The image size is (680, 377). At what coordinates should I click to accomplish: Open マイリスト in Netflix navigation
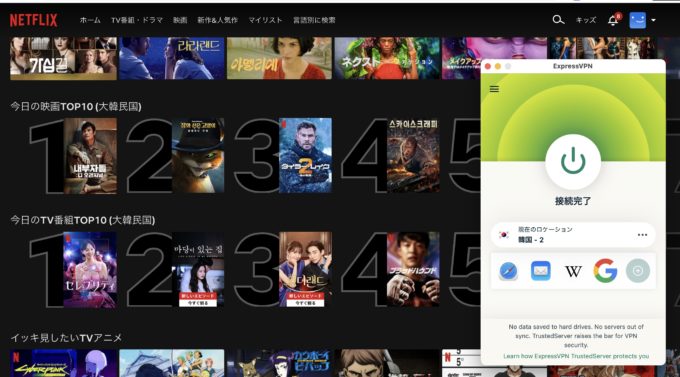click(x=265, y=20)
